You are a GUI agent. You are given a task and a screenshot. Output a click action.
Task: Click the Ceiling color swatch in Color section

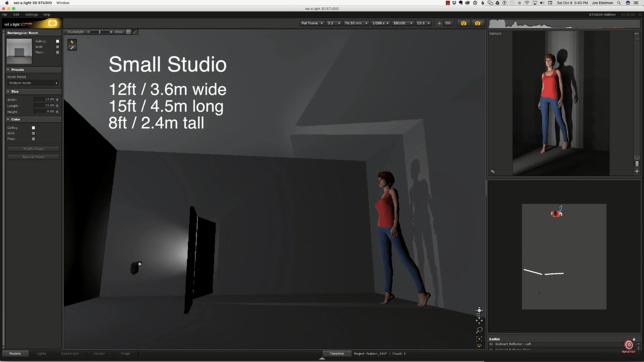coord(33,128)
